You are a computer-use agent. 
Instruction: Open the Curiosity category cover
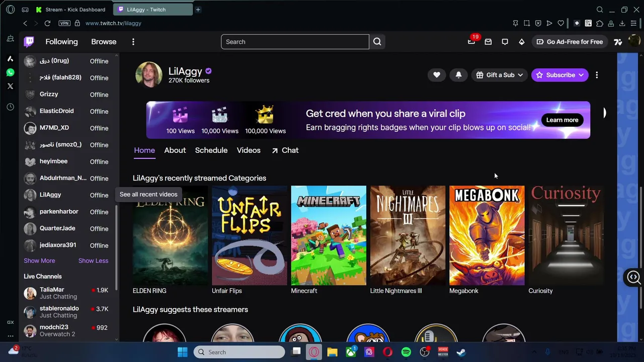[566, 235]
